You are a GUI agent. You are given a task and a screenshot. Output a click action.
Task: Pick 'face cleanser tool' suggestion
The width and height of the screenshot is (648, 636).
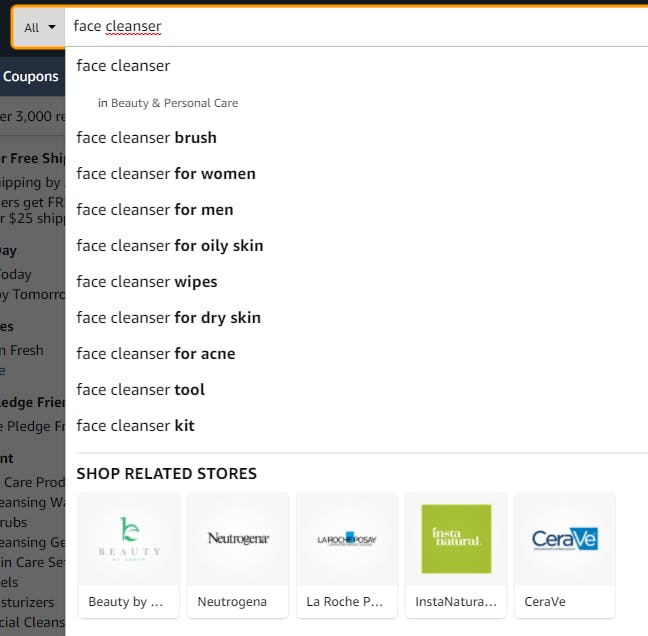tap(141, 390)
